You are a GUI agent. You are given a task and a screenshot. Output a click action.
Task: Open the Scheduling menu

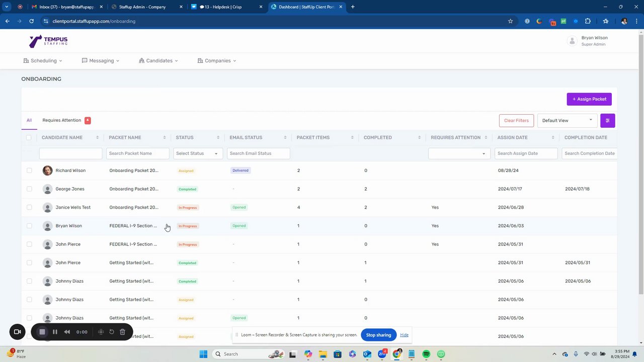[43, 61]
